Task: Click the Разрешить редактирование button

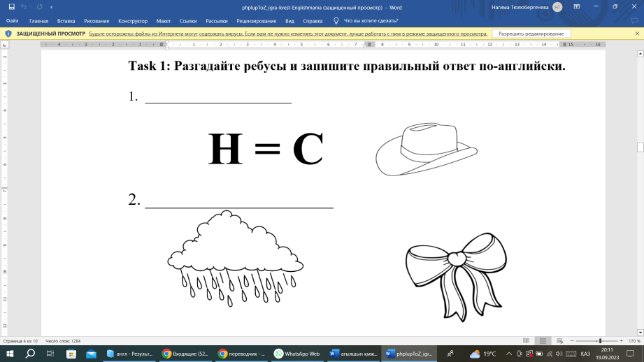Action: (x=531, y=34)
